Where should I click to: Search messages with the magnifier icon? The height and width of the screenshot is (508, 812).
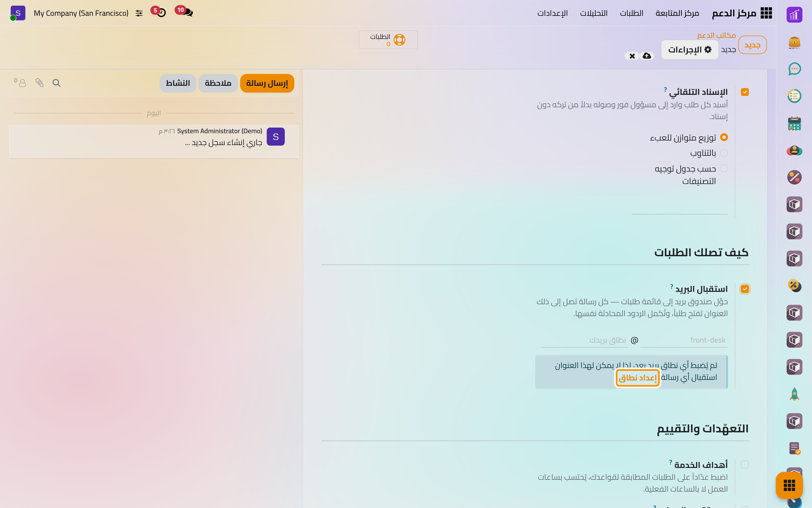56,83
